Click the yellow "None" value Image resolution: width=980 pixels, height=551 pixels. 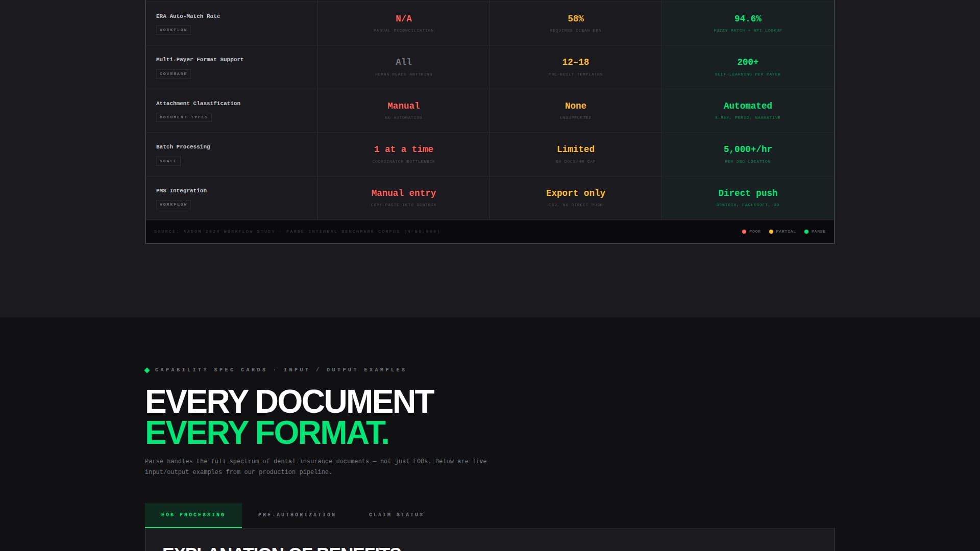tap(576, 106)
